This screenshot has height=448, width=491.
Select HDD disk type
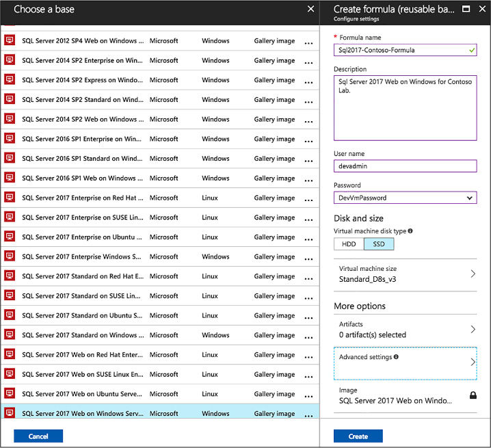click(349, 244)
